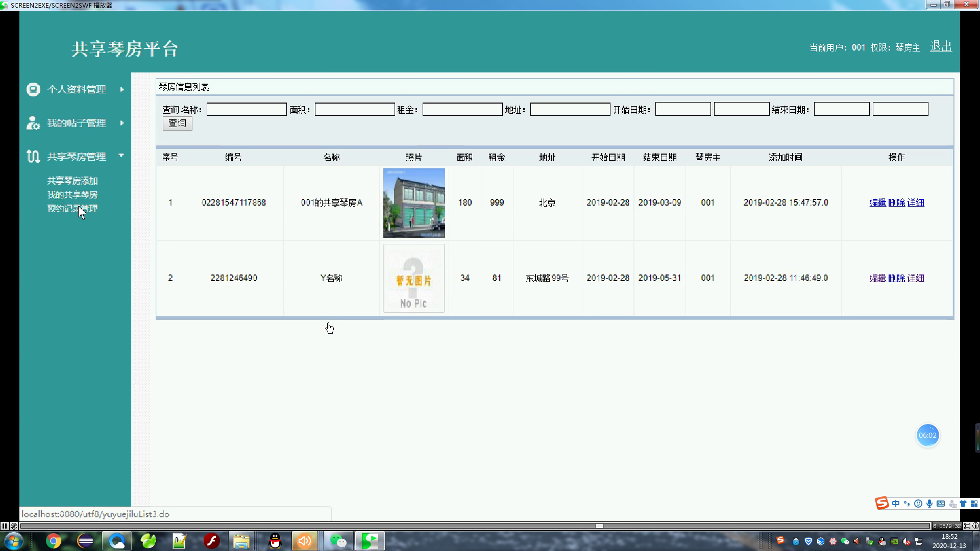Focus the 名称 search field
The width and height of the screenshot is (980, 551).
(247, 109)
